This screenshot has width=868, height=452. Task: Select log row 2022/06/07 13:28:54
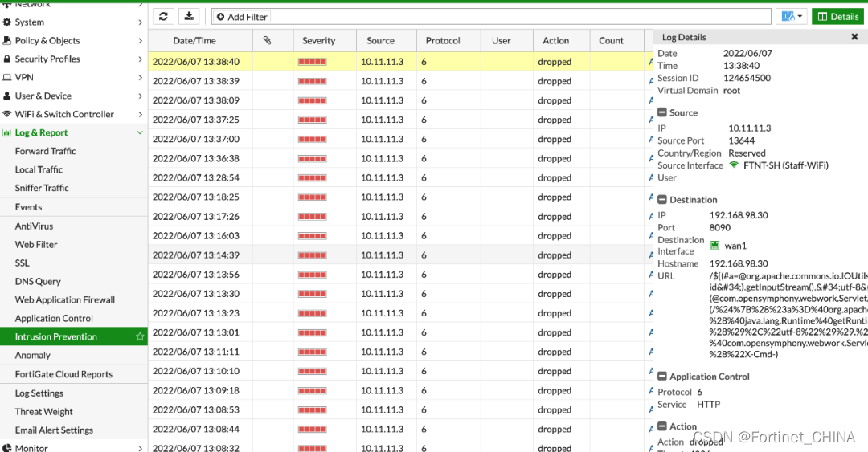(x=400, y=177)
